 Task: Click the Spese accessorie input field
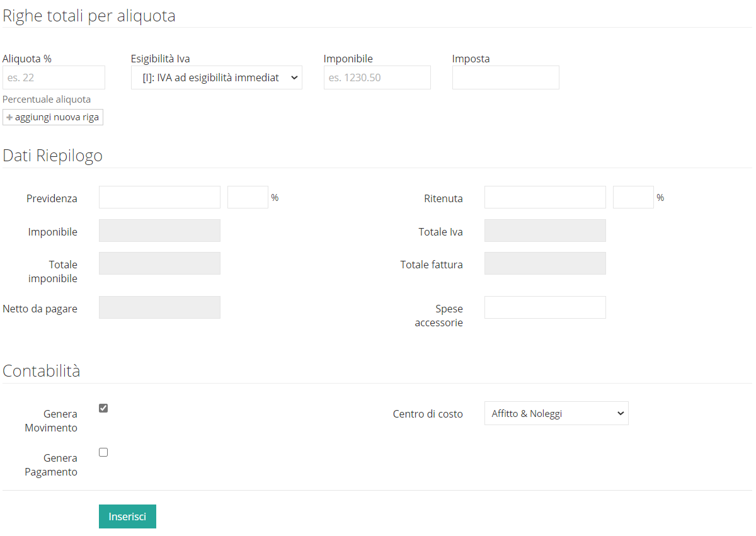click(545, 307)
